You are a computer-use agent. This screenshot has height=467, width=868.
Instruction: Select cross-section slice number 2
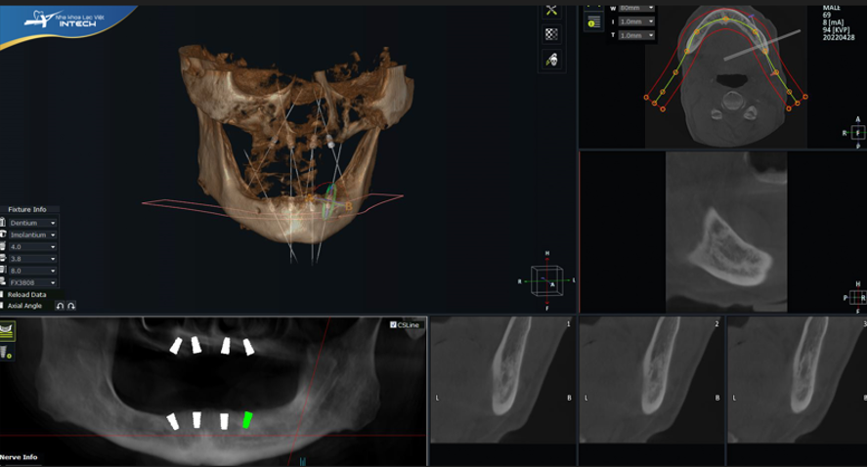pos(650,383)
